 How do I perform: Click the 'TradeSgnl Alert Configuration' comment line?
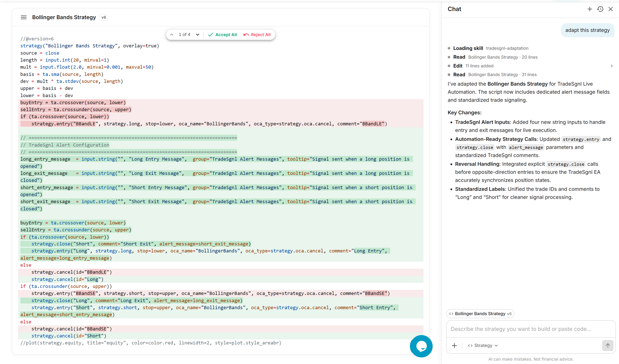(65, 145)
